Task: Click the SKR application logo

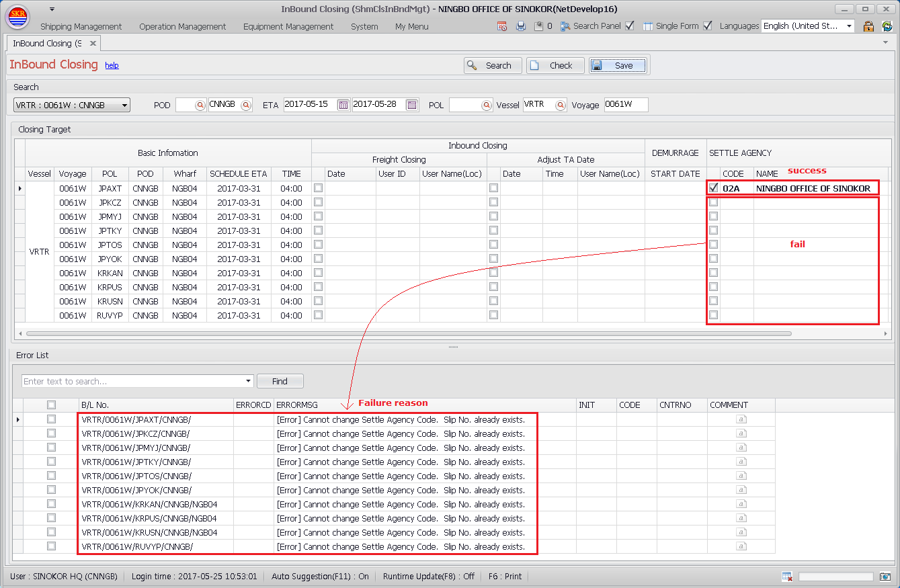Action: click(x=17, y=17)
